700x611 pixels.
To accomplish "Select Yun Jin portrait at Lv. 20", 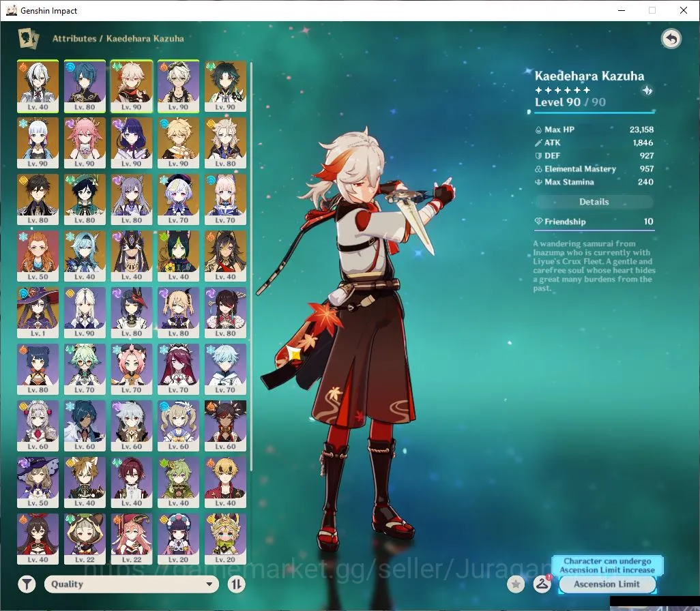I will [x=179, y=539].
